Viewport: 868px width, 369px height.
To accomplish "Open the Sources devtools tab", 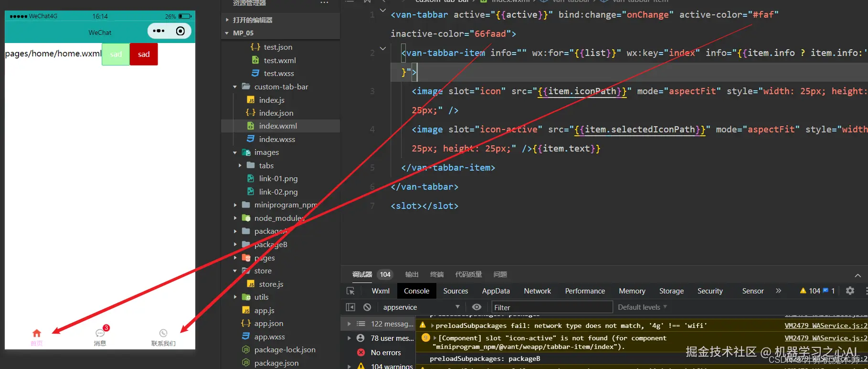I will pos(455,291).
